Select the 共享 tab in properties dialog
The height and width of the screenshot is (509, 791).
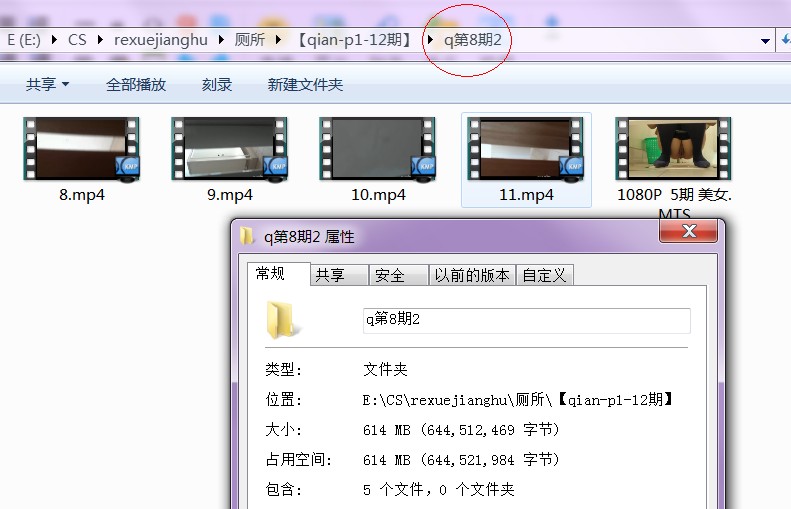click(x=330, y=275)
